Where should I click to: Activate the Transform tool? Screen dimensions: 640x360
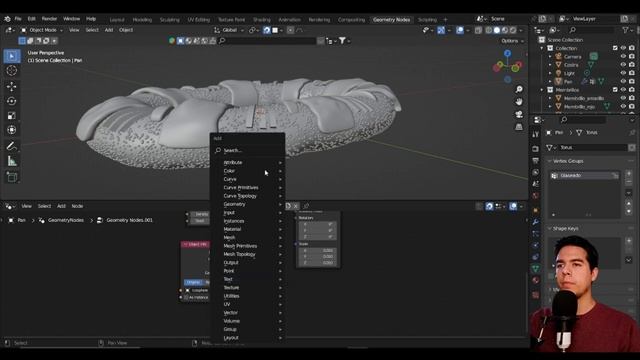(x=12, y=130)
